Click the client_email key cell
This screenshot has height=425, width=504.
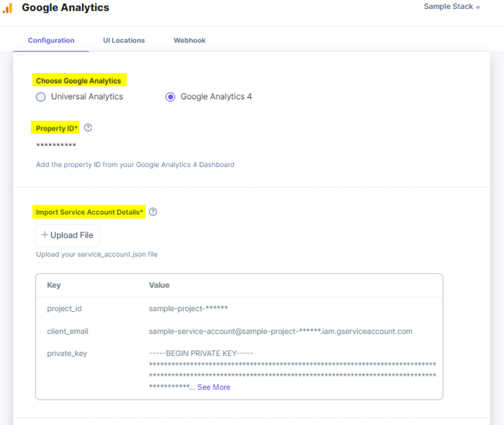pos(68,331)
